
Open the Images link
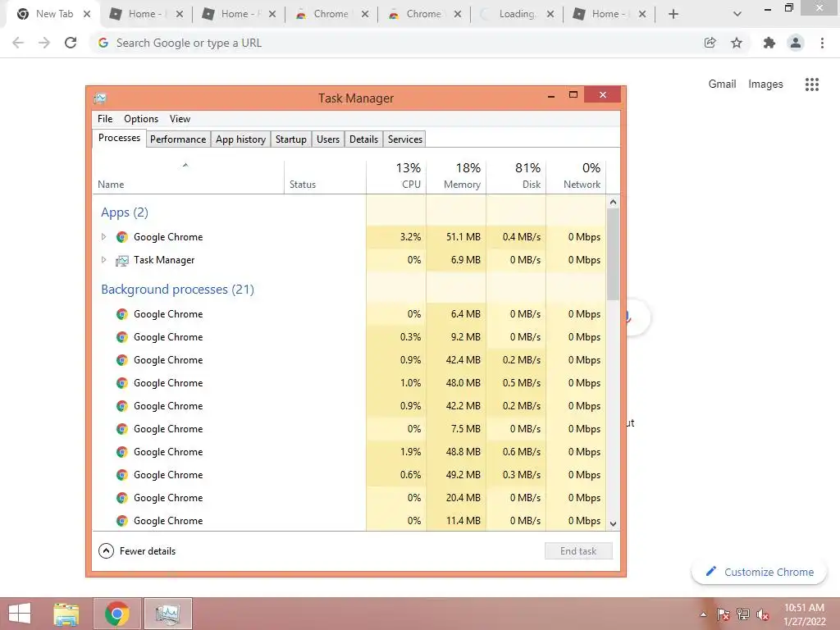coord(765,84)
